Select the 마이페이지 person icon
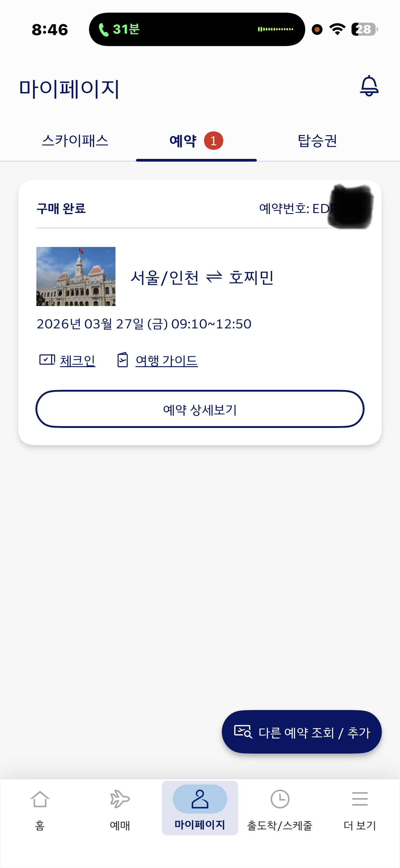 point(200,799)
